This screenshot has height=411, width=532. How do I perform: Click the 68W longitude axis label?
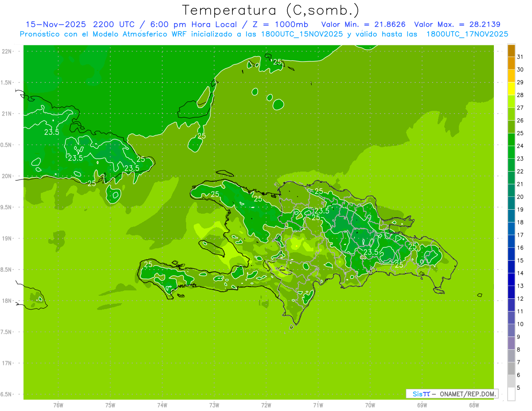click(474, 405)
